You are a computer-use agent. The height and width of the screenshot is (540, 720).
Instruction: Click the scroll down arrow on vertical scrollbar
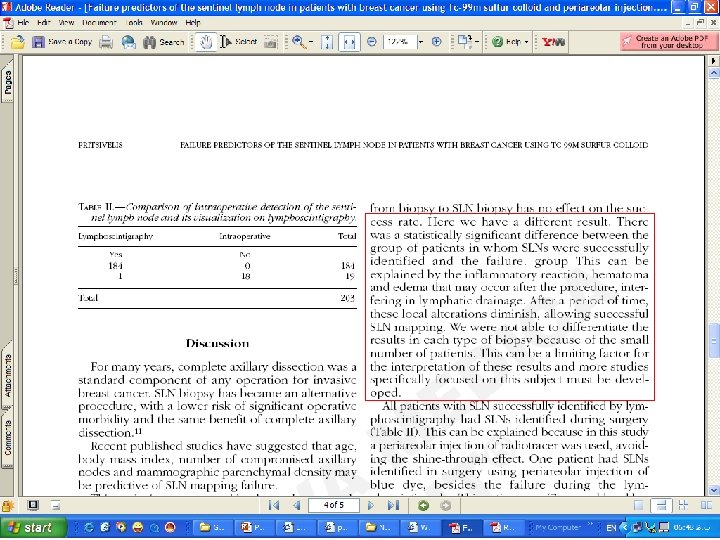tap(714, 490)
